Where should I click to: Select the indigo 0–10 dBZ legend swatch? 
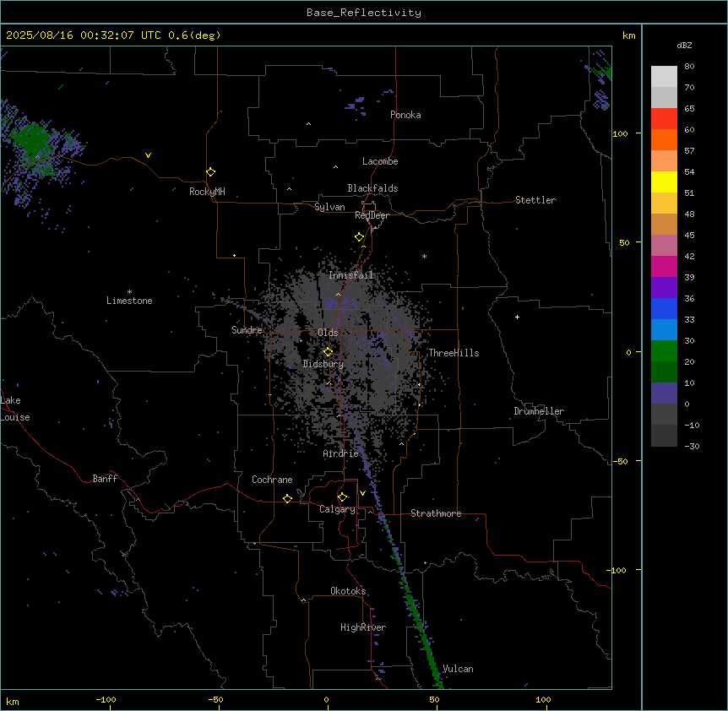[664, 393]
